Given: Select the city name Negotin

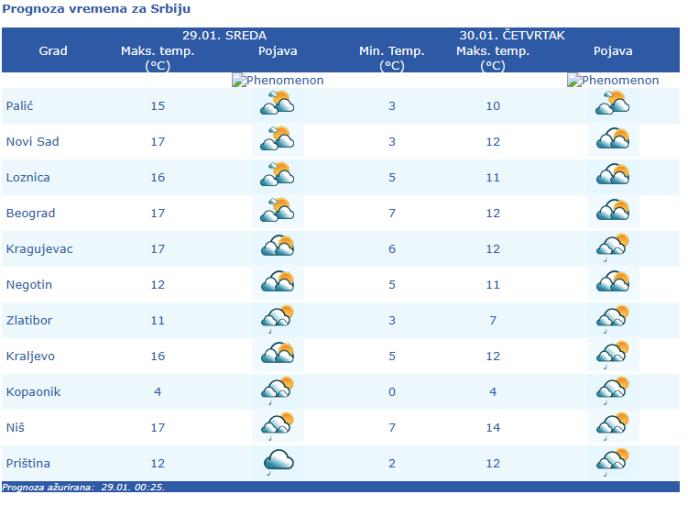Looking at the screenshot, I should pyautogui.click(x=29, y=285).
